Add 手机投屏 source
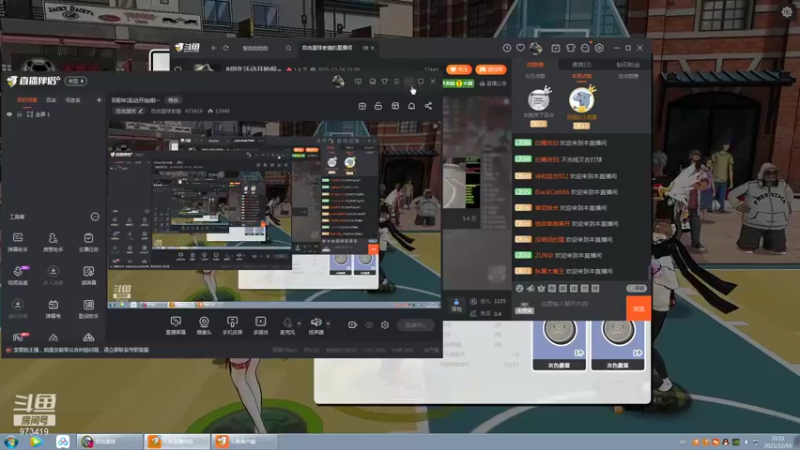Viewport: 800px width, 450px height. click(232, 326)
